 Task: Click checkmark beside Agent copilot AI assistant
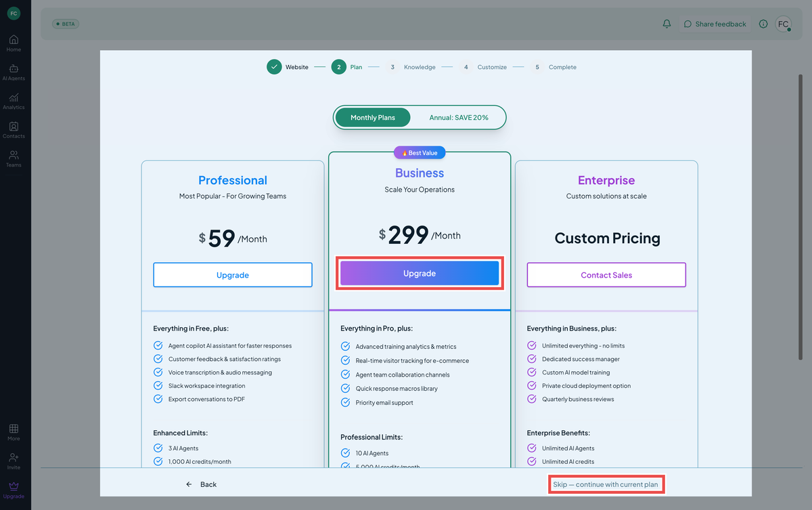[x=158, y=345]
